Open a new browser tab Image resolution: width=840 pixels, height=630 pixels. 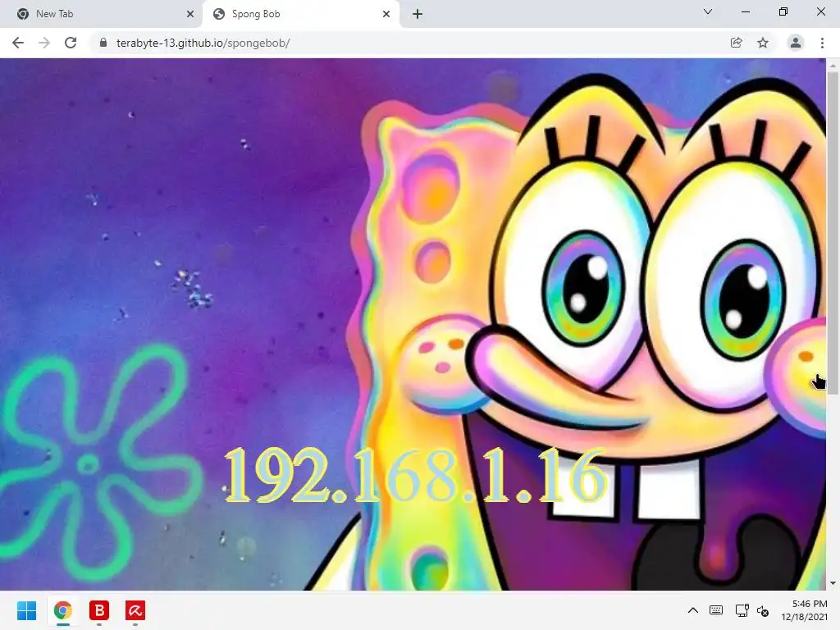tap(418, 14)
